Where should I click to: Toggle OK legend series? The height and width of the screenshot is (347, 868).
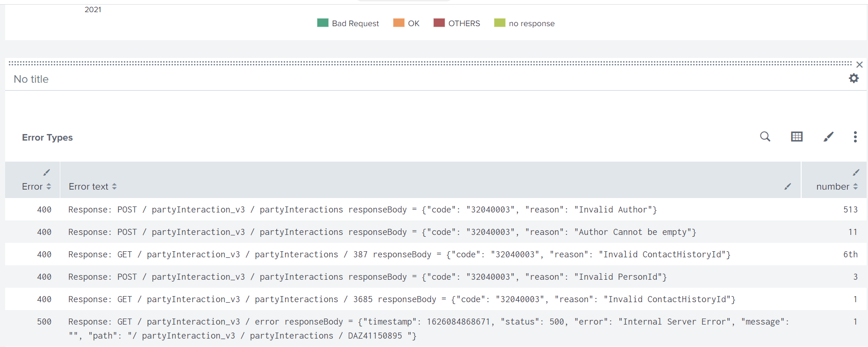tap(406, 23)
